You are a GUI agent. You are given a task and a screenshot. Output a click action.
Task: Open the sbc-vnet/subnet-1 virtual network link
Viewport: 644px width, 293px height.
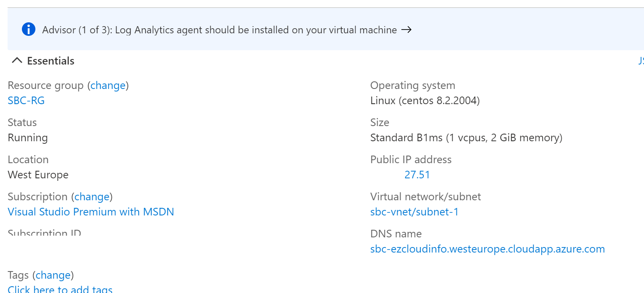coord(414,212)
